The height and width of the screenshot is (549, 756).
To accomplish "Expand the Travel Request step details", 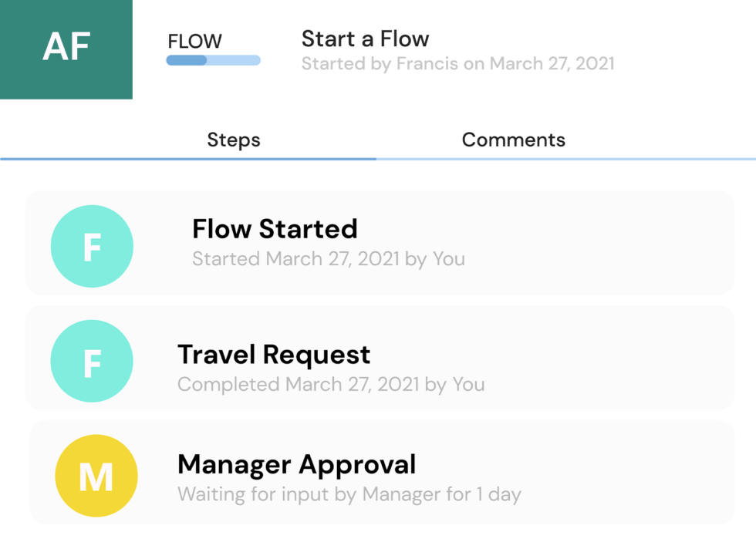I will [x=274, y=355].
